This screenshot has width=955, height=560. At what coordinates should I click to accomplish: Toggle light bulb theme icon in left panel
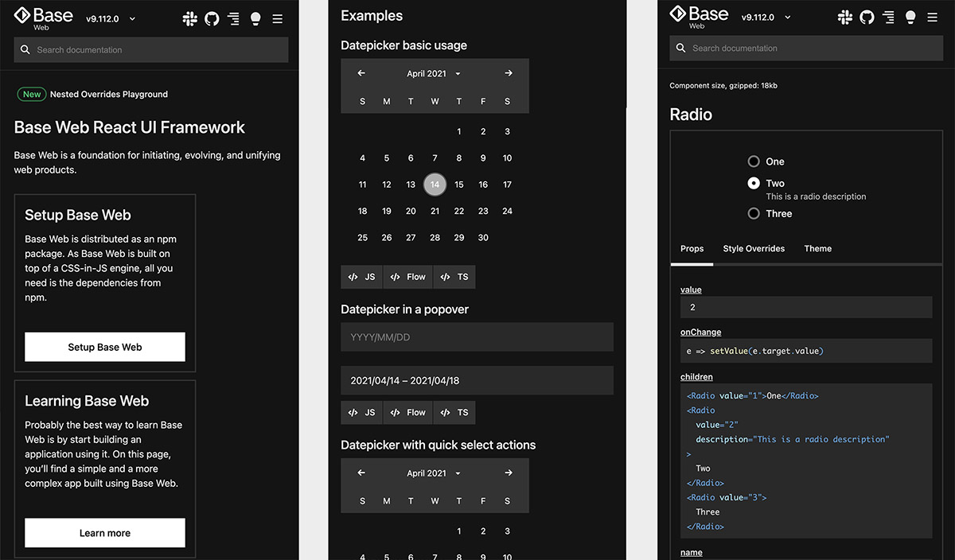[x=255, y=18]
